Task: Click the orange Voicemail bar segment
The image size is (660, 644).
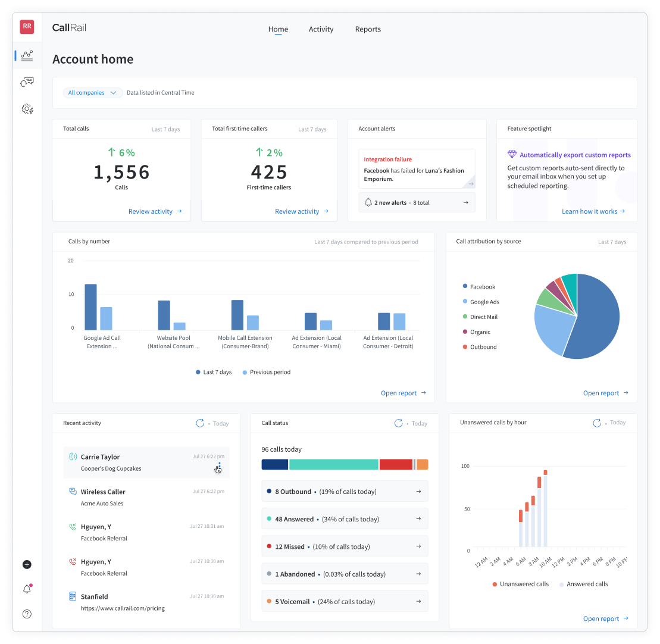Action: click(x=422, y=464)
